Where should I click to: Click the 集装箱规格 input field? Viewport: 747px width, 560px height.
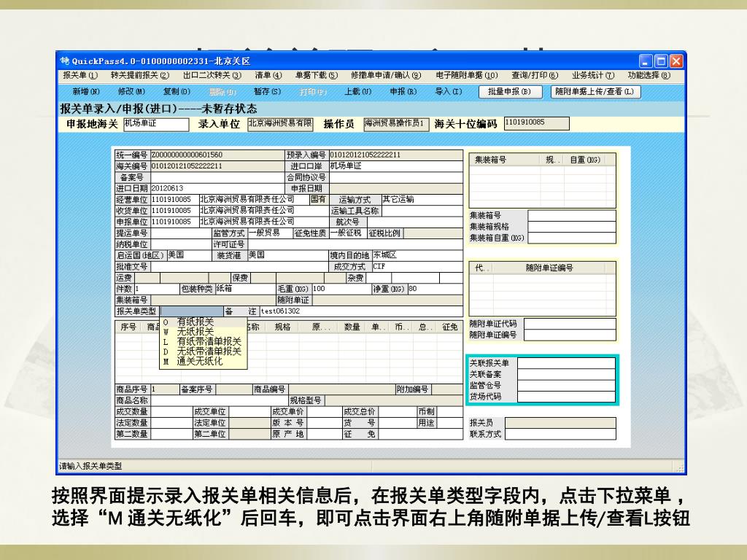572,227
